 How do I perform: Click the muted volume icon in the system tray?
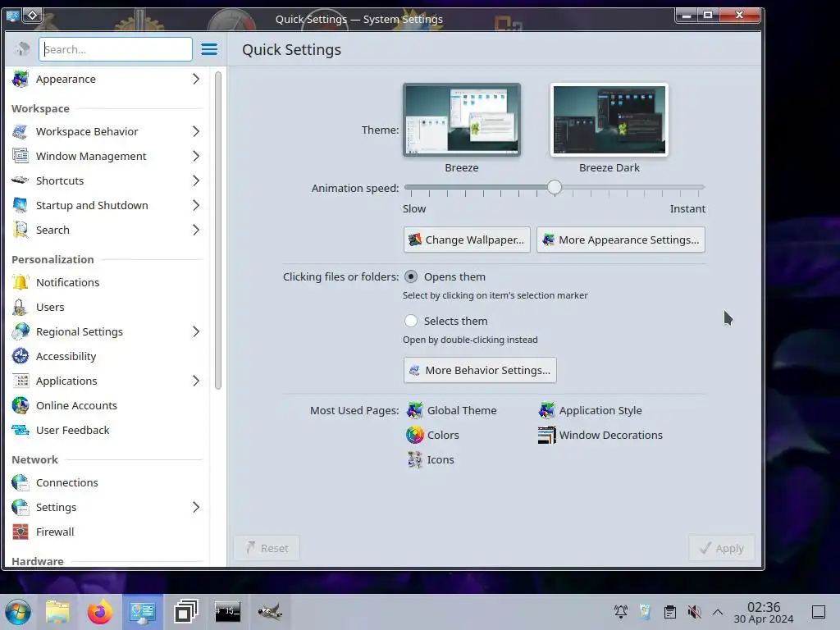click(x=694, y=612)
